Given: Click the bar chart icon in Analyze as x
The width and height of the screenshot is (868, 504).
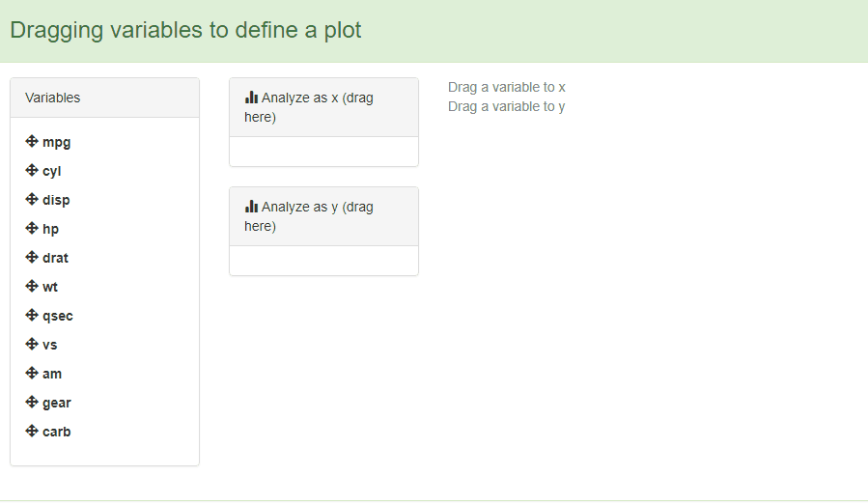Looking at the screenshot, I should pyautogui.click(x=251, y=98).
